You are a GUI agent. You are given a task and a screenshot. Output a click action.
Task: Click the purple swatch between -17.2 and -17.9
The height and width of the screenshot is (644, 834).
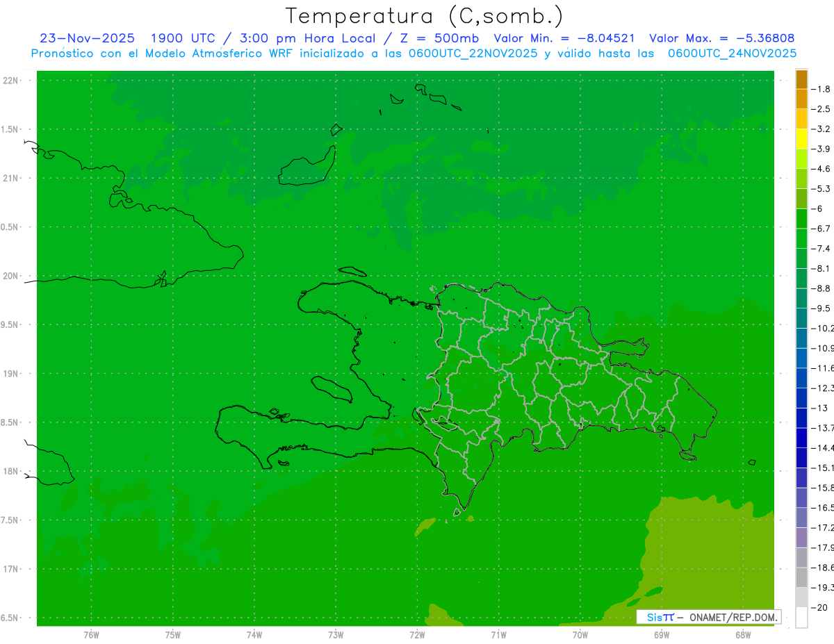801,538
